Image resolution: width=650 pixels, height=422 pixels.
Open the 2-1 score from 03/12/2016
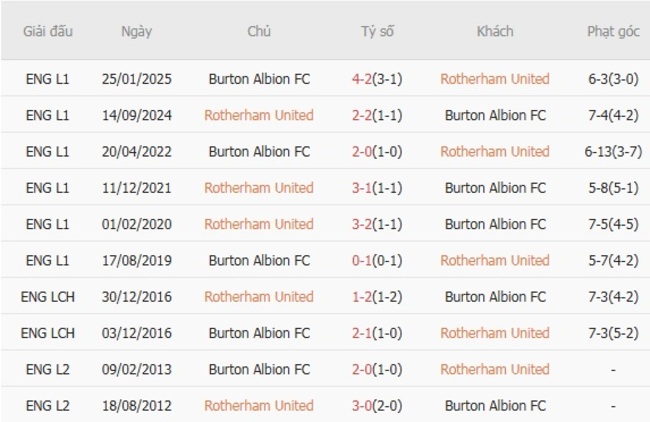tap(363, 333)
